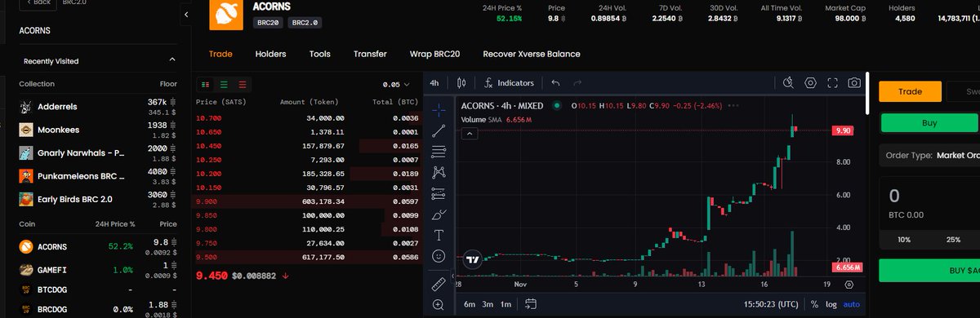Enter fullscreen chart mode

832,82
